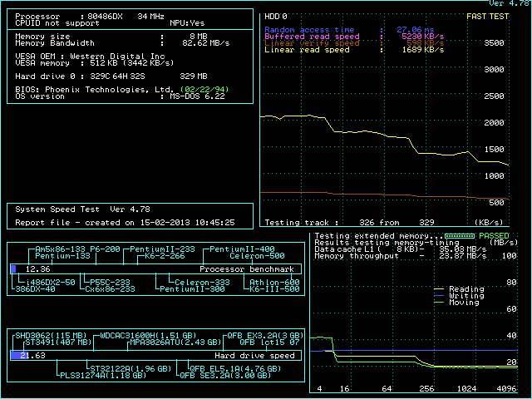The image size is (532, 399).
Task: Click the Memory throughput 23.87 MB/s value
Action: pos(462,256)
